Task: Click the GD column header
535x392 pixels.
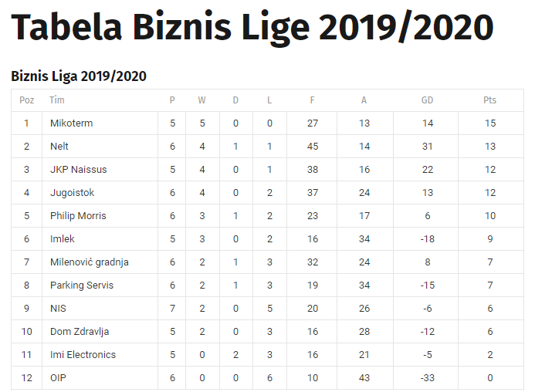Action: pos(427,100)
